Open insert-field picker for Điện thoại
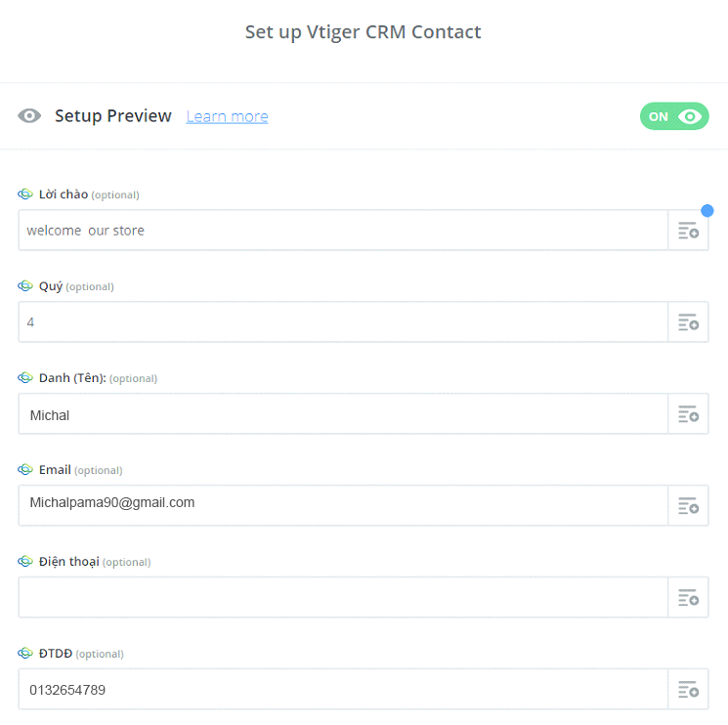 point(688,598)
